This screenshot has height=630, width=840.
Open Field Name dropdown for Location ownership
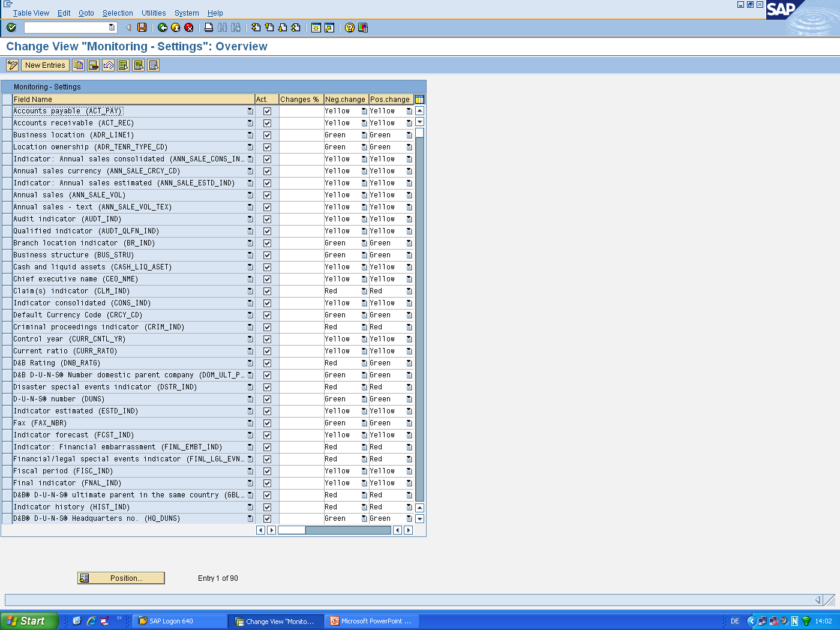click(x=250, y=147)
